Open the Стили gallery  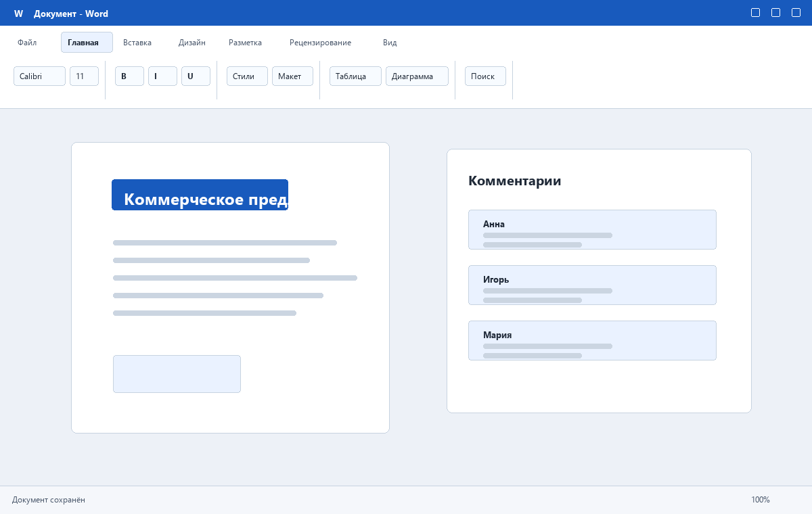point(247,76)
